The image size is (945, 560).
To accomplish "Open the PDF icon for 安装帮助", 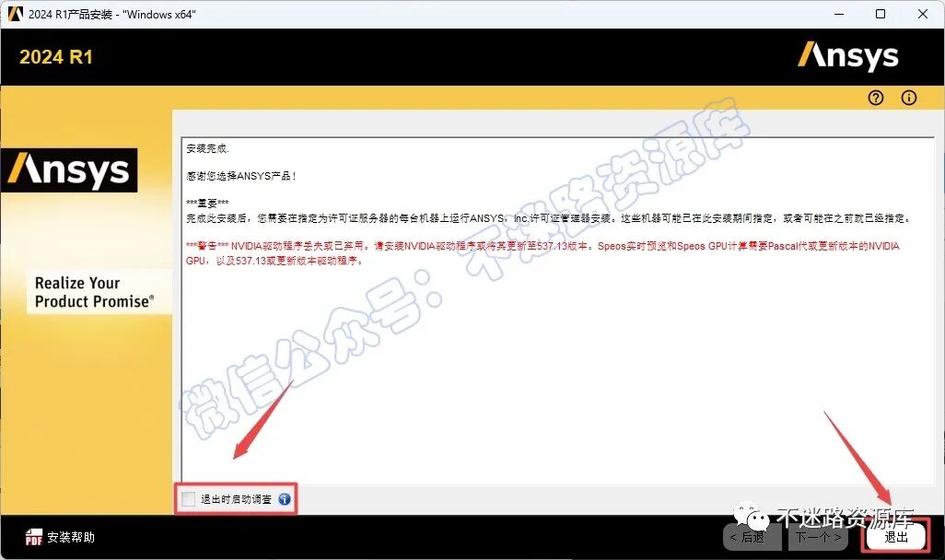I will pyautogui.click(x=34, y=537).
